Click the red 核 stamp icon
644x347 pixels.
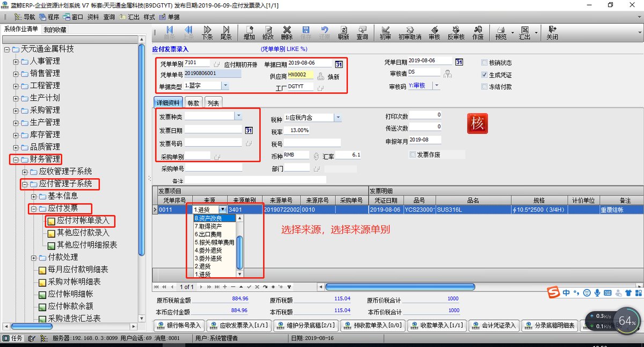pyautogui.click(x=477, y=124)
